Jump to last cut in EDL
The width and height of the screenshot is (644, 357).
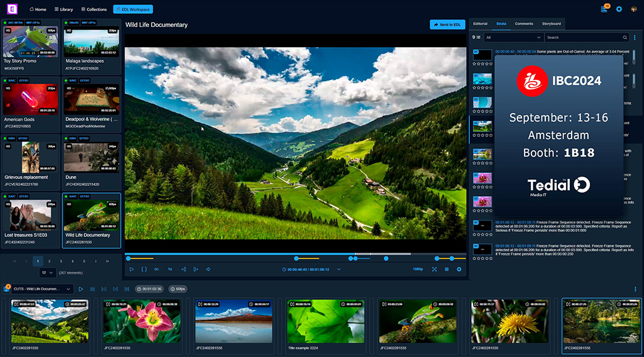127,289
